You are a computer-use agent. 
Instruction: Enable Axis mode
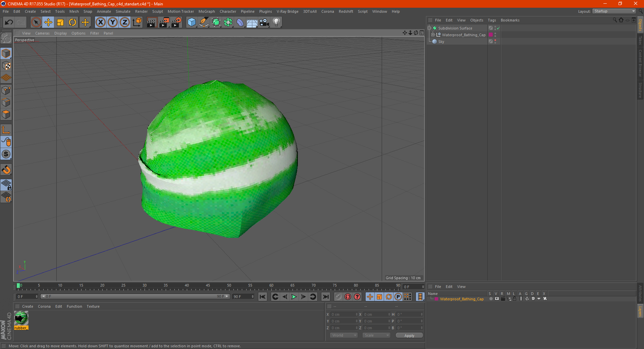(x=6, y=130)
